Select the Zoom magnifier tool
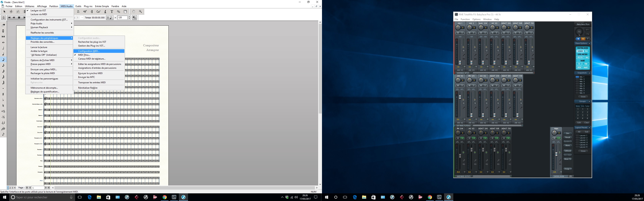Screen dimensions: 644x201 pos(140,11)
